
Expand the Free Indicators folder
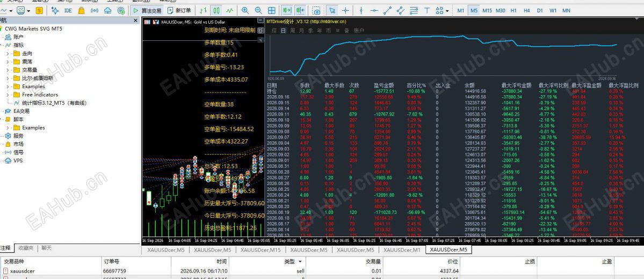point(8,95)
